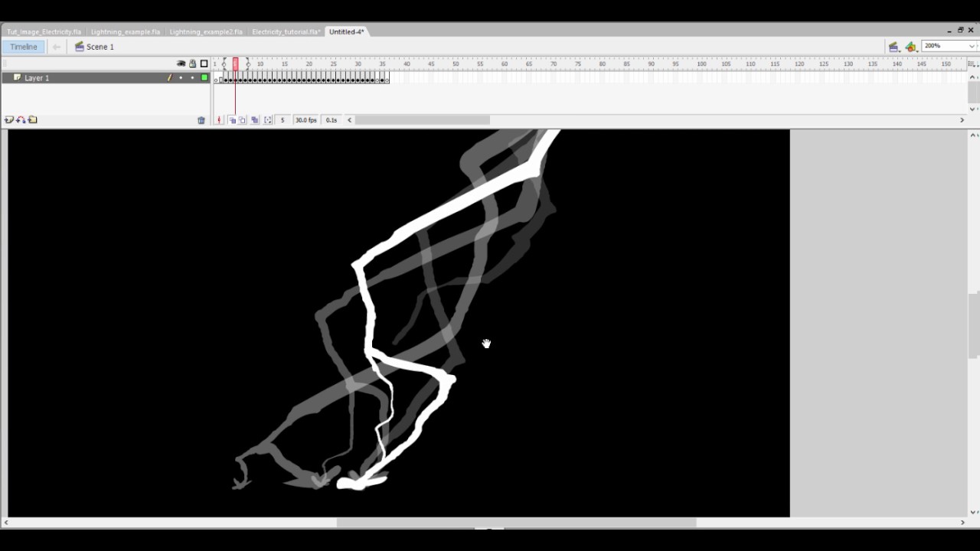Image resolution: width=980 pixels, height=551 pixels.
Task: Click the onion skin start marker
Action: 224,63
